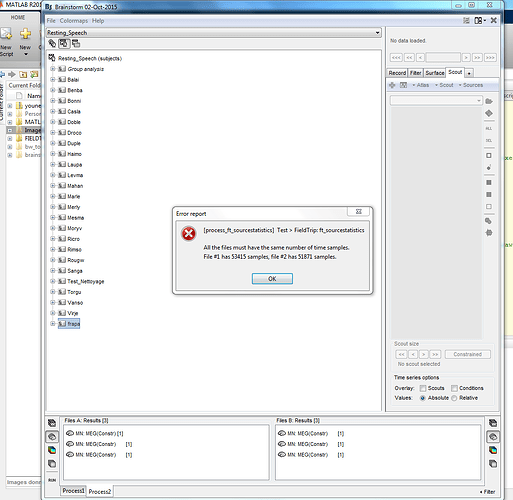
Task: Switch to the Process2 tab
Action: 100,491
